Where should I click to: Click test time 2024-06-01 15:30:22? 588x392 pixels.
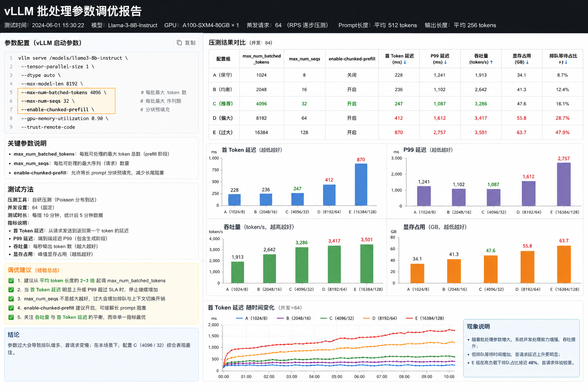pos(58,25)
